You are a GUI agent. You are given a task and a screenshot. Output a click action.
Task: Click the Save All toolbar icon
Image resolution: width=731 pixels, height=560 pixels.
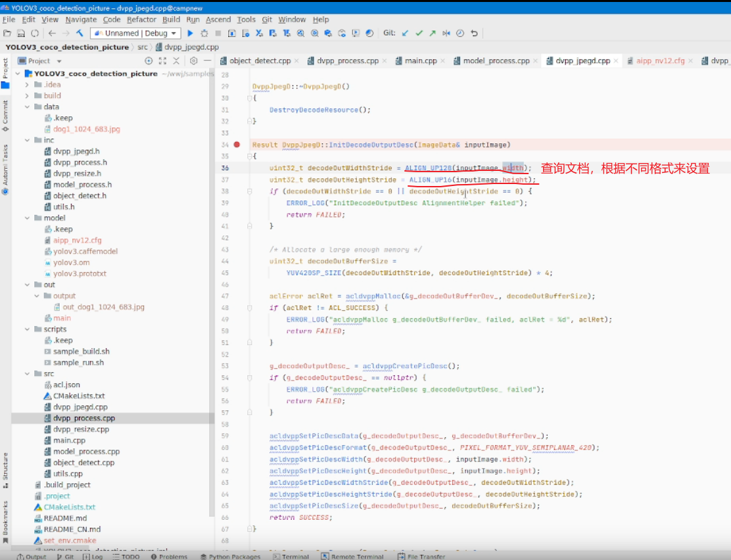coord(21,33)
